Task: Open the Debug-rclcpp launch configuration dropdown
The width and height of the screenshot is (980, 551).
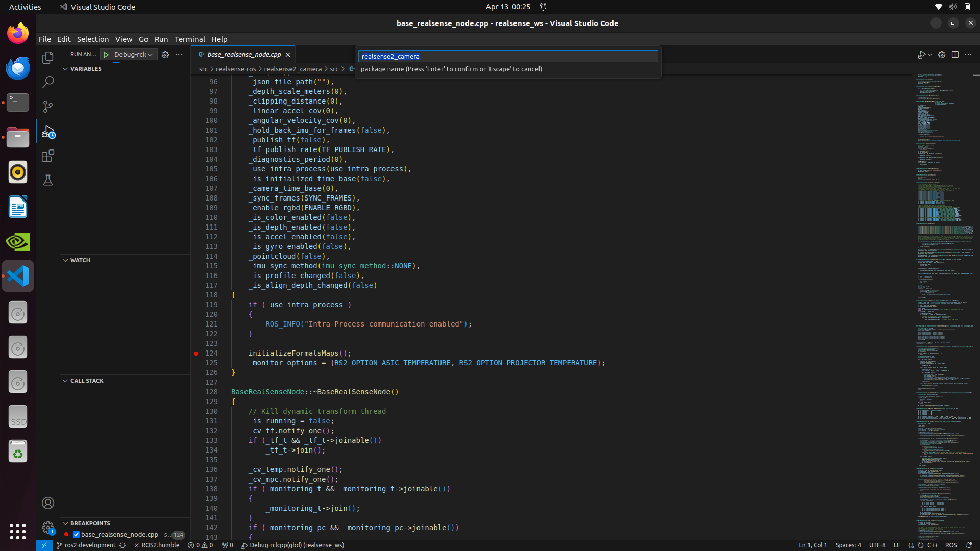Action: click(134, 55)
